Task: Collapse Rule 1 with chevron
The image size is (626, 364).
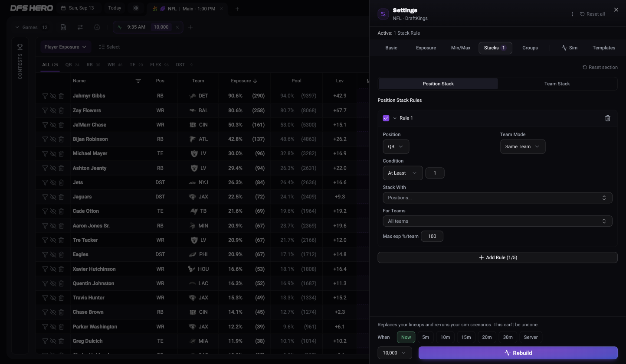Action: 395,118
